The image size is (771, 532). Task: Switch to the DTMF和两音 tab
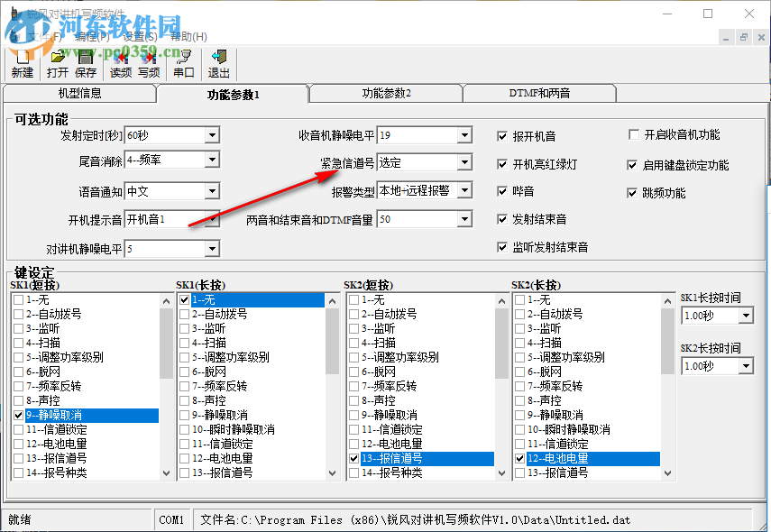click(538, 93)
